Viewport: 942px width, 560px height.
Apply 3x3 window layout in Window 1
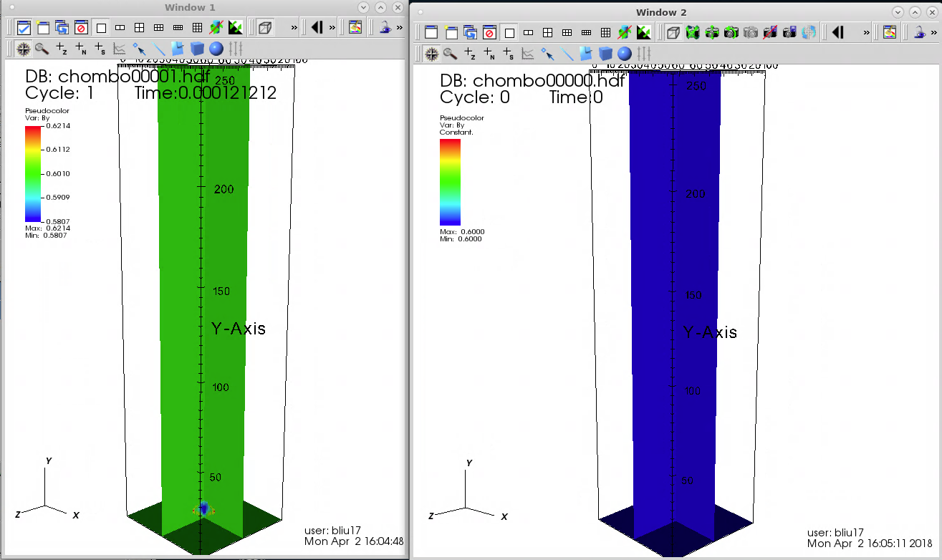tap(197, 28)
